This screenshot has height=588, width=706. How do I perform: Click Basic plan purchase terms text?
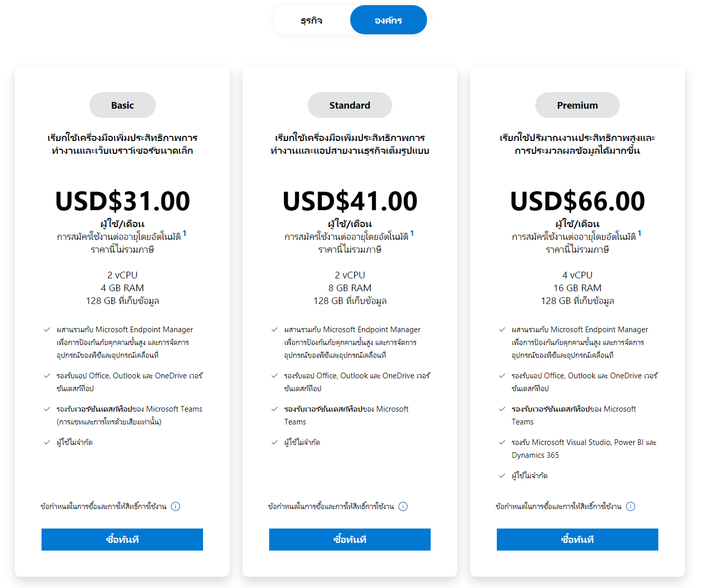[104, 506]
